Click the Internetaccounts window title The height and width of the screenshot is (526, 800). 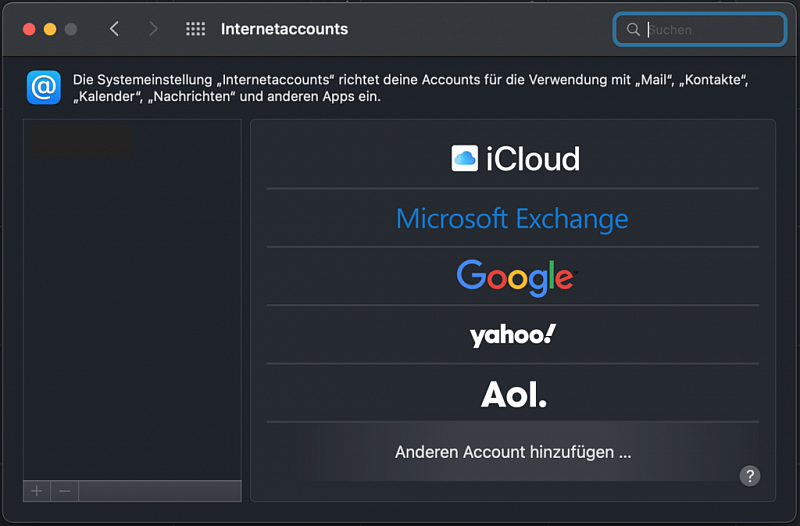[x=284, y=29]
